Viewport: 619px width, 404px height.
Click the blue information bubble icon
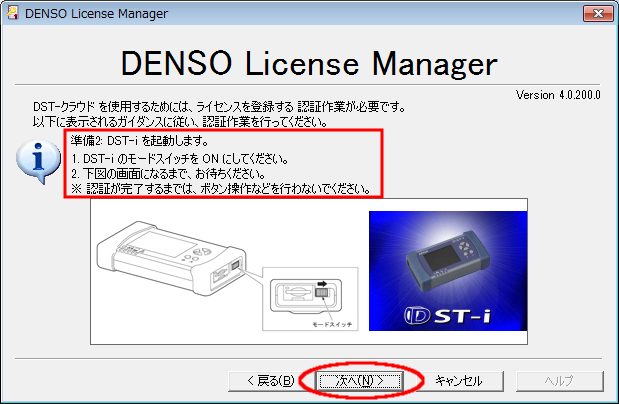pos(38,161)
